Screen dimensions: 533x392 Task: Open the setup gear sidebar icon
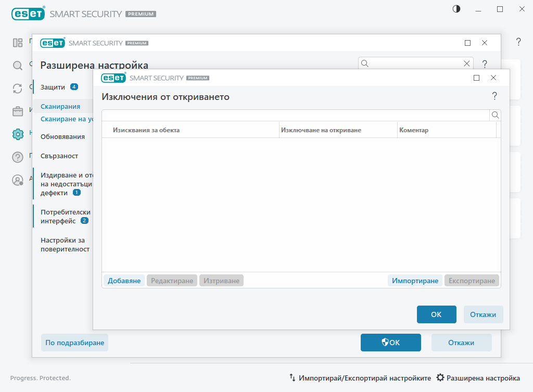[18, 134]
